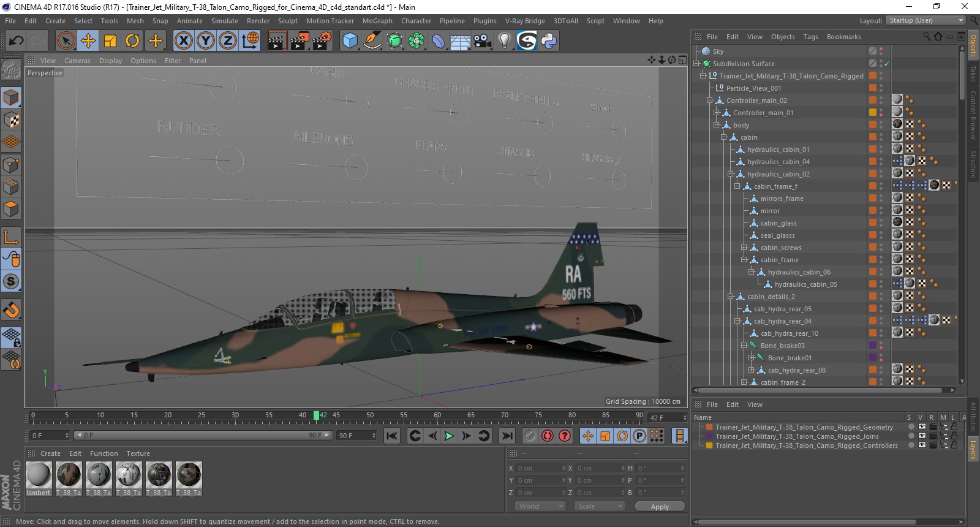Switch to Polygons mode icon

click(11, 209)
